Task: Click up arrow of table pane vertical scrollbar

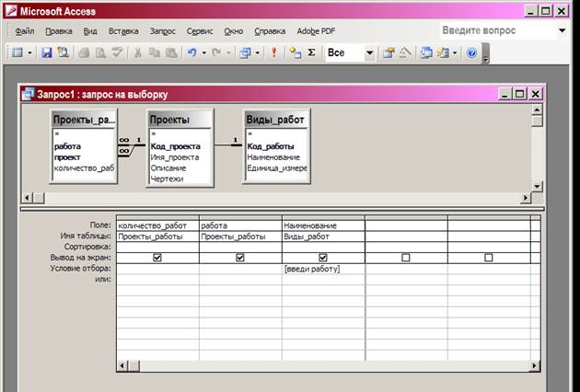Action: [x=537, y=110]
